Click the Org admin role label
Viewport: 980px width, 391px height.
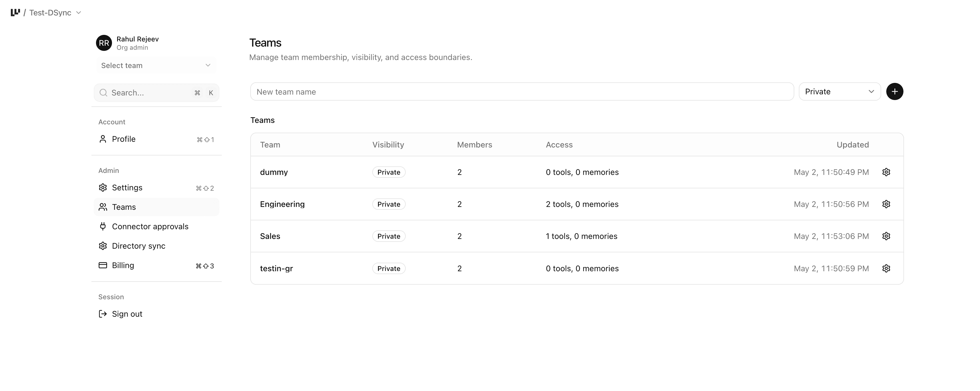click(x=132, y=48)
